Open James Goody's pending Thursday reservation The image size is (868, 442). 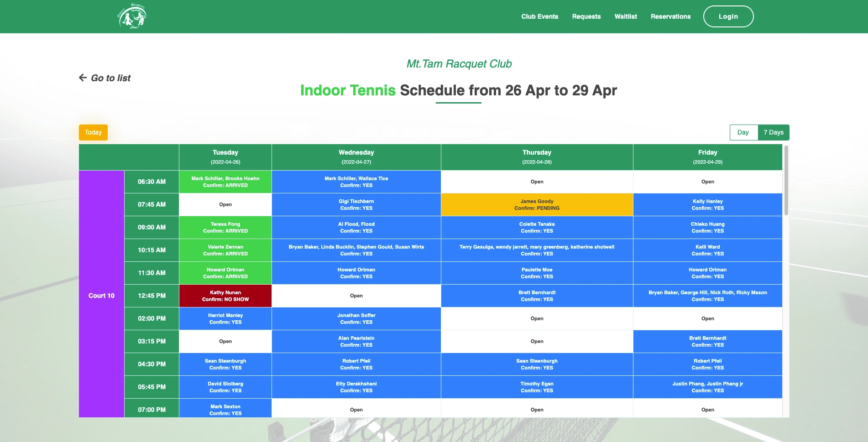coord(537,204)
